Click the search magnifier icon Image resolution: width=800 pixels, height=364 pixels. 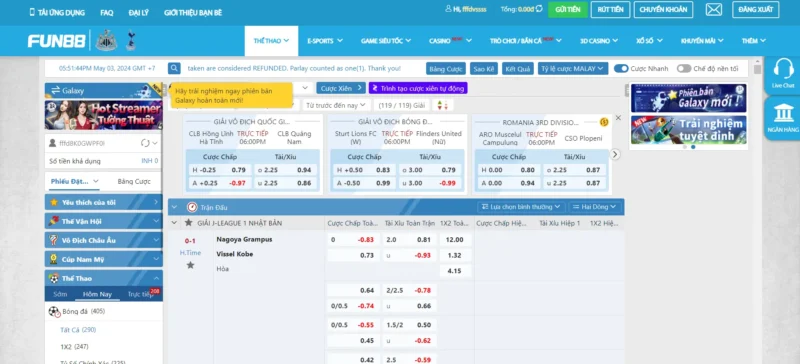click(x=174, y=68)
